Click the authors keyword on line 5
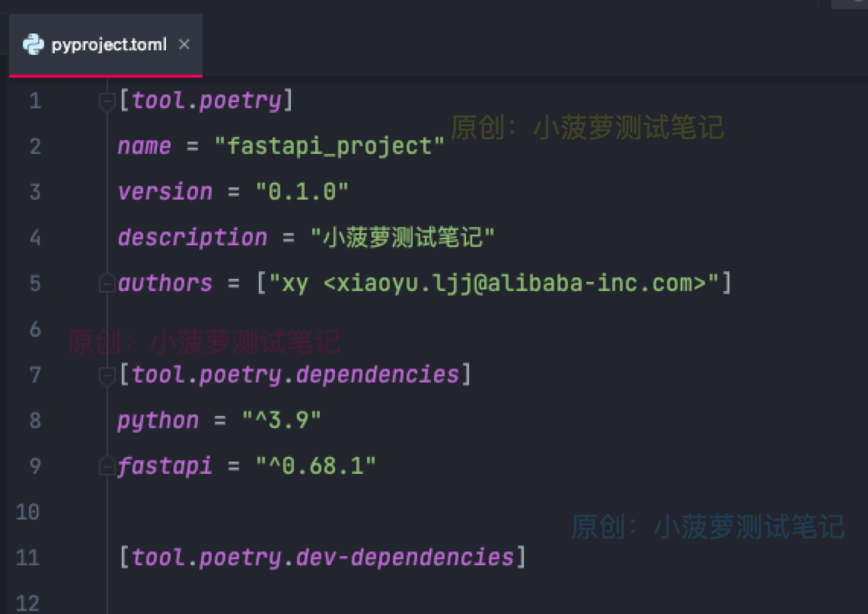The image size is (868, 614). coord(164,283)
